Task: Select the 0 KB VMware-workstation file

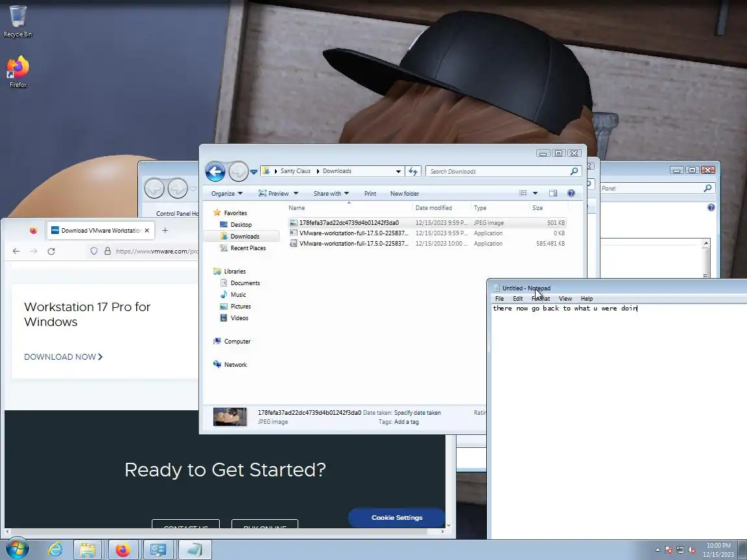Action: [427, 233]
